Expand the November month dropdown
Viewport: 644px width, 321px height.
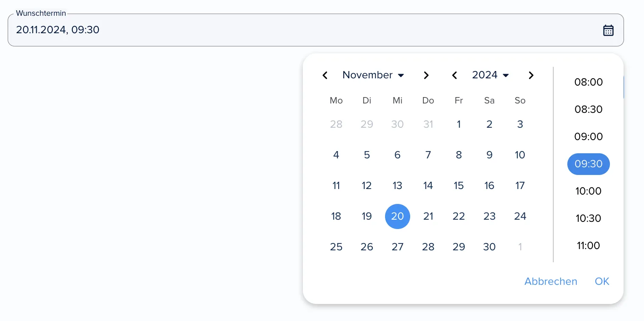pos(373,75)
